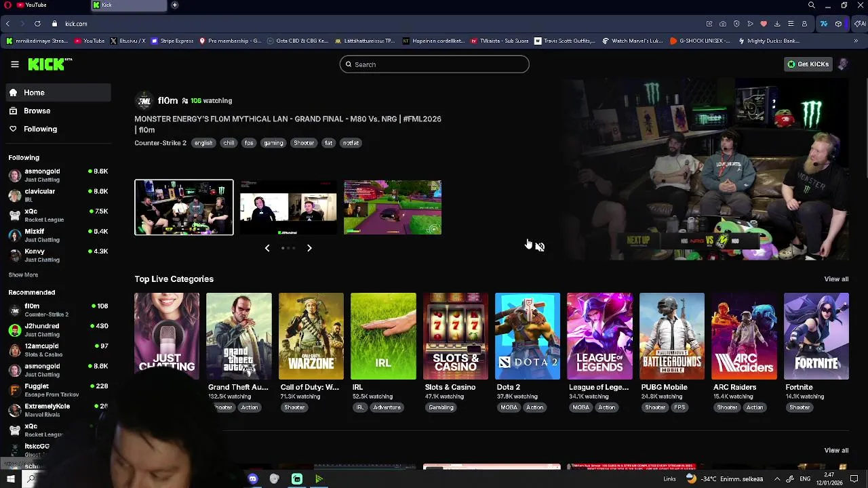
Task: Select the english tag
Action: 203,143
